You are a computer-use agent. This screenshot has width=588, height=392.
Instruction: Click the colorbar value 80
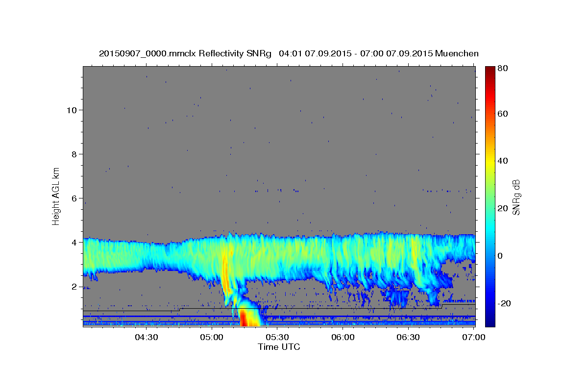502,69
